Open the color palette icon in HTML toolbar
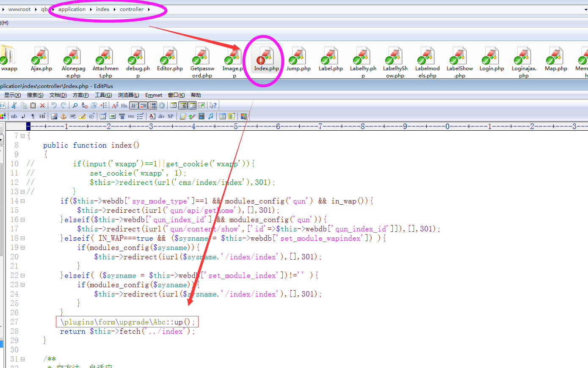This screenshot has height=368, width=588. (3, 116)
